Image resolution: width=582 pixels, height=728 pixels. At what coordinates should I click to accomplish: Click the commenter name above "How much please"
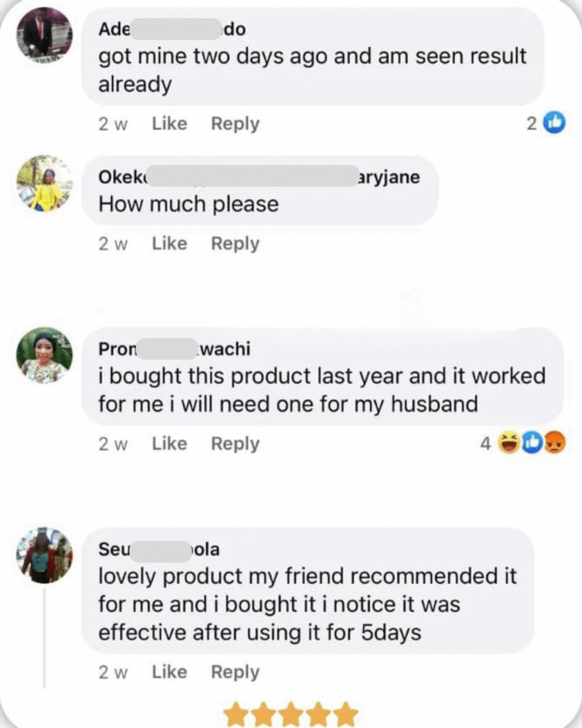259,177
